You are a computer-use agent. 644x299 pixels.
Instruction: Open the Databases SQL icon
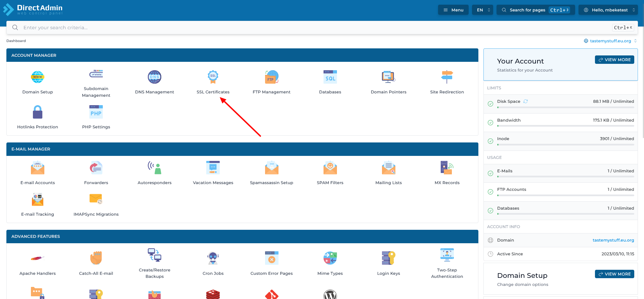click(330, 77)
